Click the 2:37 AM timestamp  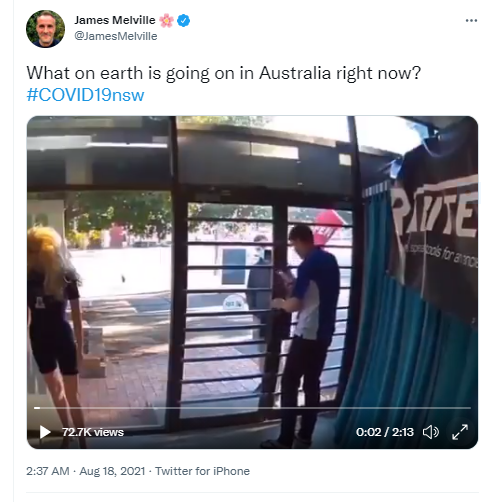pyautogui.click(x=48, y=471)
